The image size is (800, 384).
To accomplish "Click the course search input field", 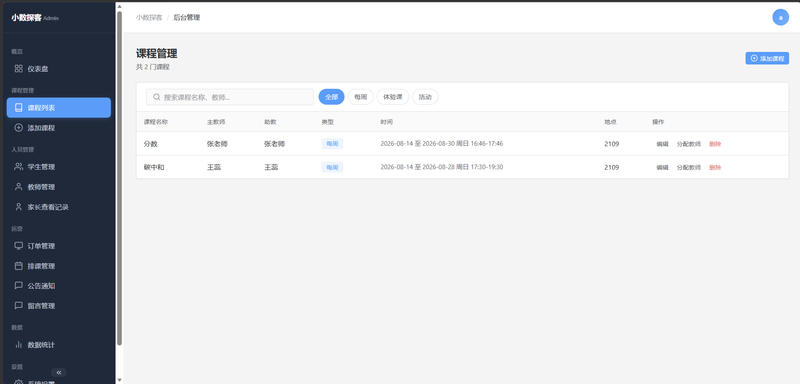I will [230, 97].
